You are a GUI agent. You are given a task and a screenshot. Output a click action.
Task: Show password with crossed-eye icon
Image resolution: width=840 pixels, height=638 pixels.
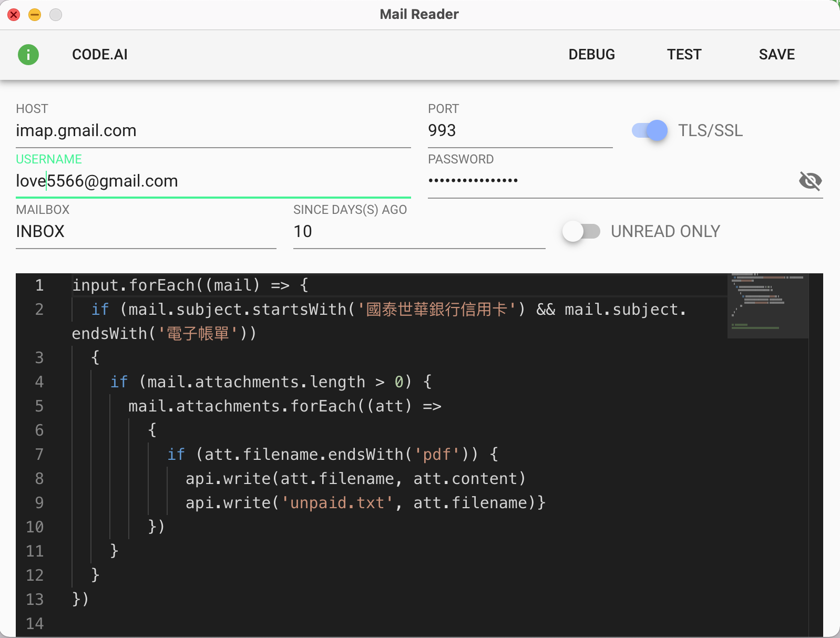(x=810, y=181)
